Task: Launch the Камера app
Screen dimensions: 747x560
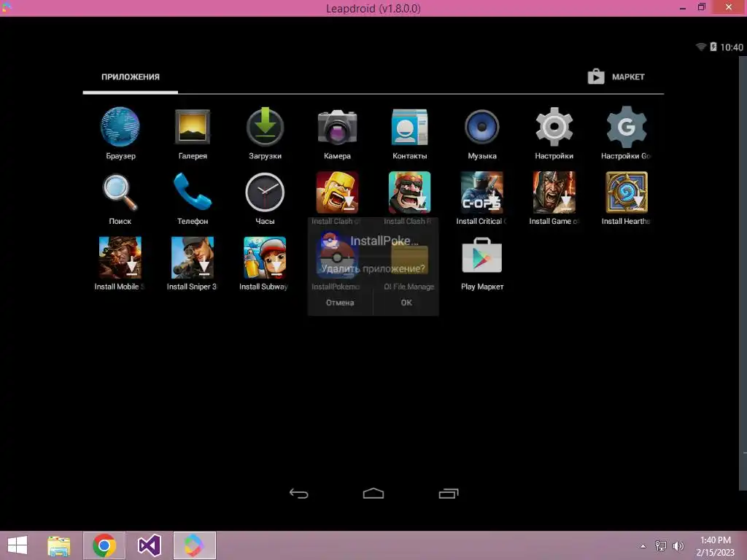Action: (x=337, y=127)
